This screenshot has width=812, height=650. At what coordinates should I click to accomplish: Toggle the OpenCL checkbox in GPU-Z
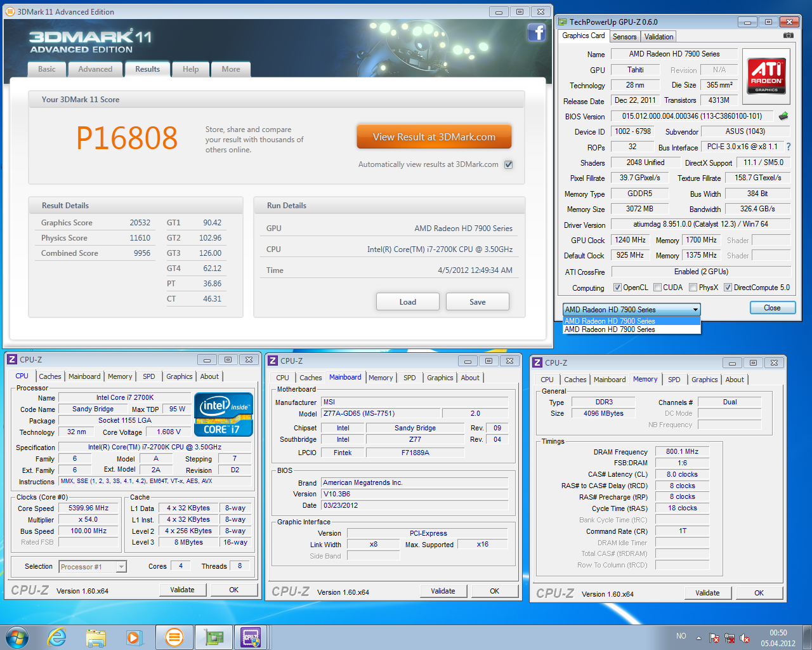click(617, 288)
